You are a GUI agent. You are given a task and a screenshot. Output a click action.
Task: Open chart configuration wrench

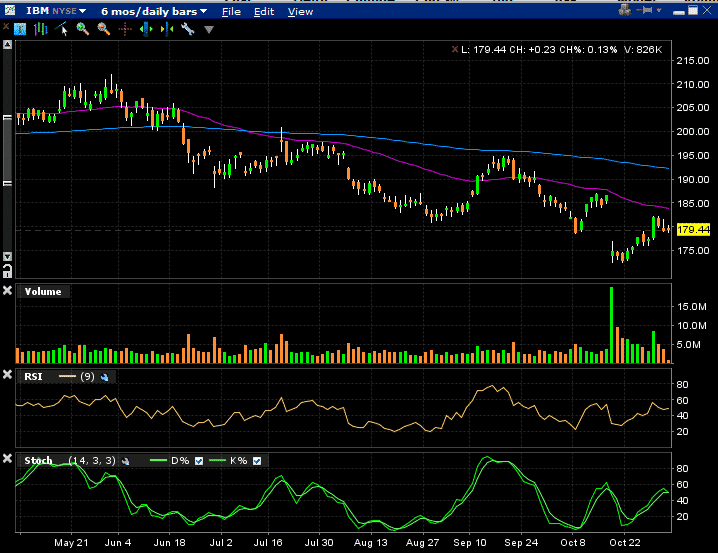point(188,29)
